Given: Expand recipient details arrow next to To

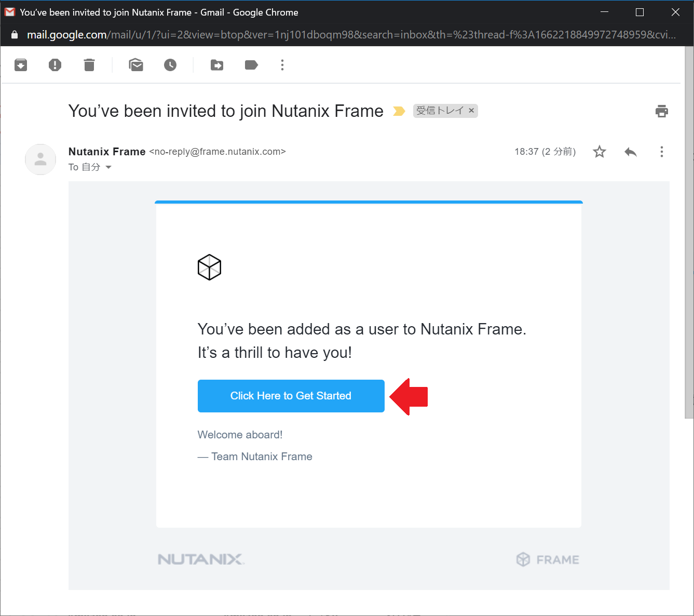Looking at the screenshot, I should (x=108, y=167).
